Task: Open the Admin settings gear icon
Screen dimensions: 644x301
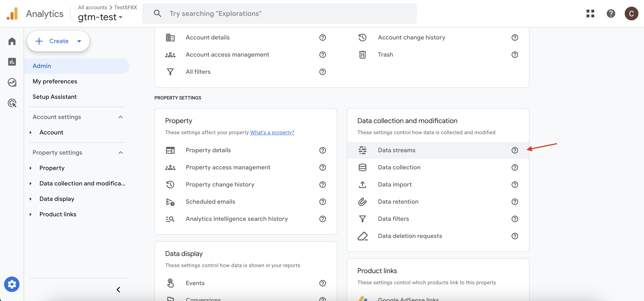Action: pyautogui.click(x=12, y=284)
